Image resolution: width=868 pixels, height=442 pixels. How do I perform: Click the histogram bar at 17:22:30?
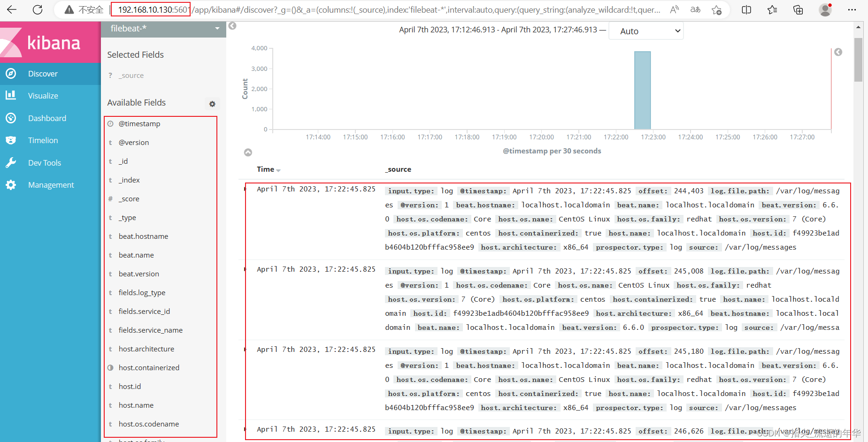[643, 90]
